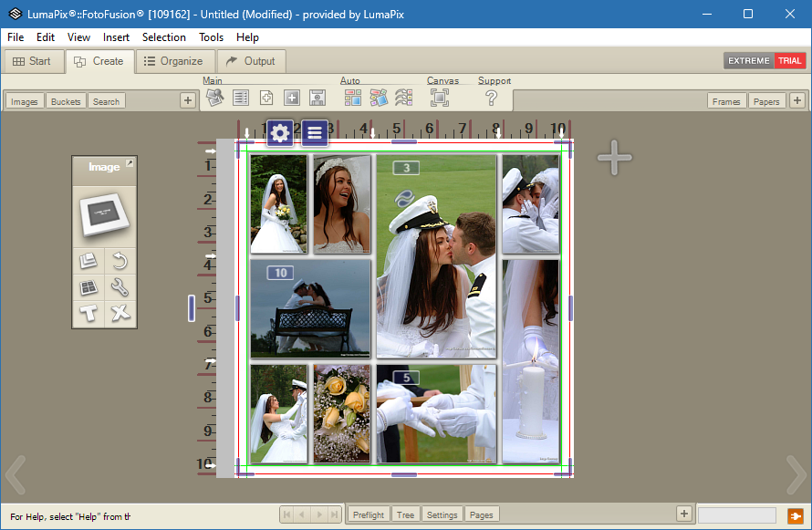The width and height of the screenshot is (812, 530).
Task: Fit canvas using the Canvas icon
Action: (x=440, y=98)
